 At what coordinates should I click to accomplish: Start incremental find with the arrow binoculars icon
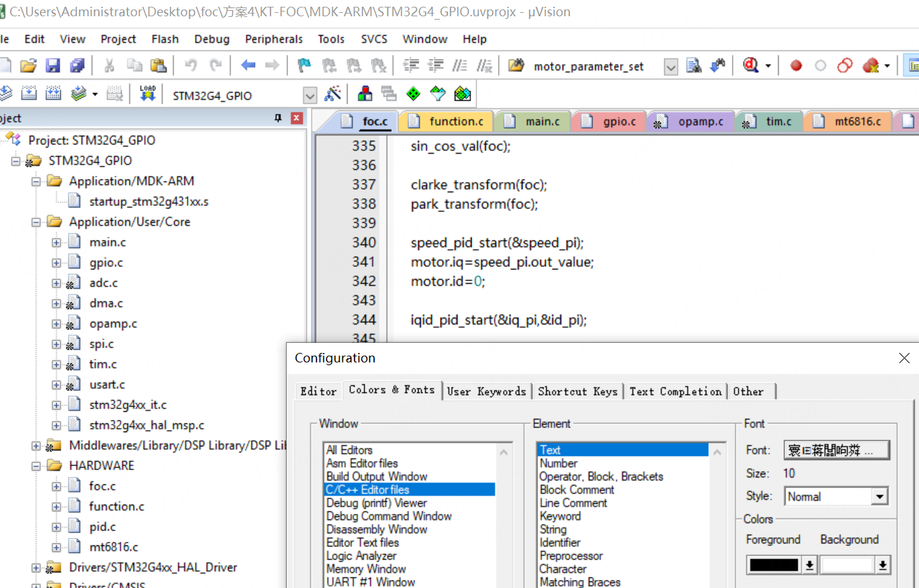point(718,66)
